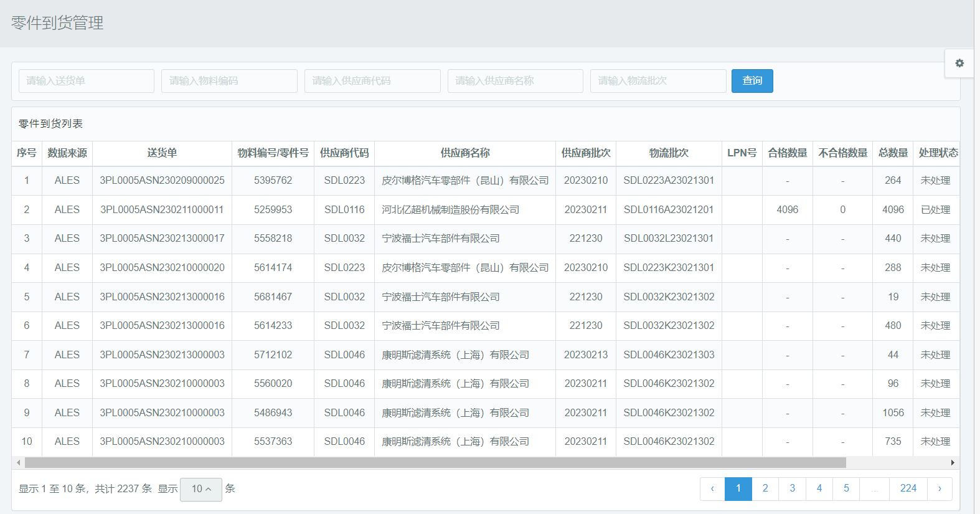The image size is (980, 514).
Task: Select delivery note 3PL0005ASN230211000011
Action: 162,210
